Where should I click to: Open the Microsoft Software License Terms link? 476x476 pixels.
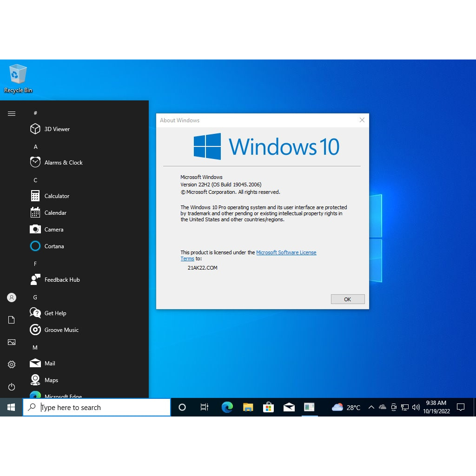click(286, 252)
